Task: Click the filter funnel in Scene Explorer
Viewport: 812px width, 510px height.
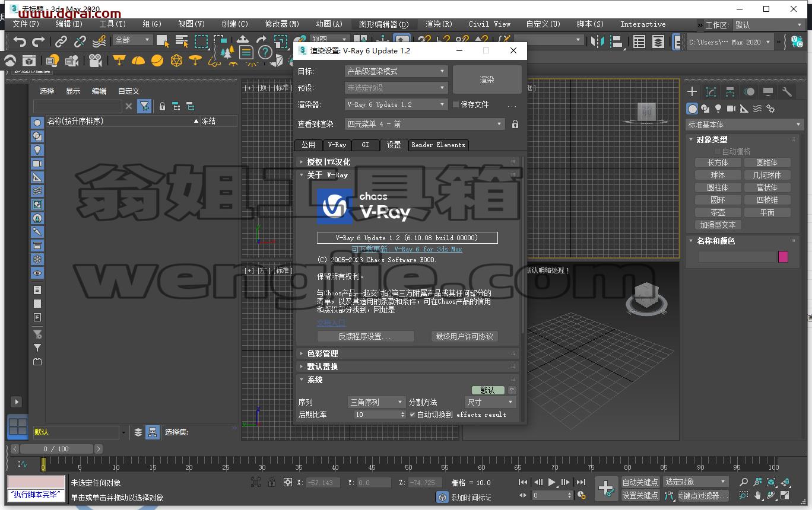Action: (144, 106)
